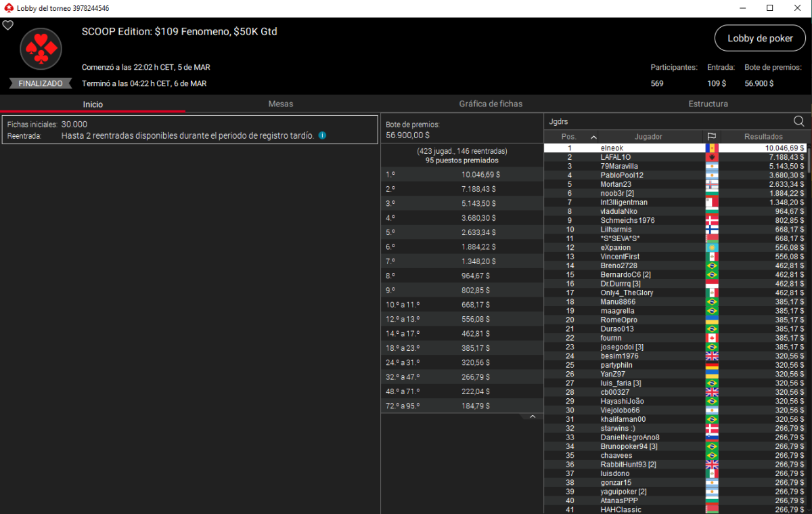The height and width of the screenshot is (514, 812).
Task: Open the Estructura tab
Action: pyautogui.click(x=708, y=104)
